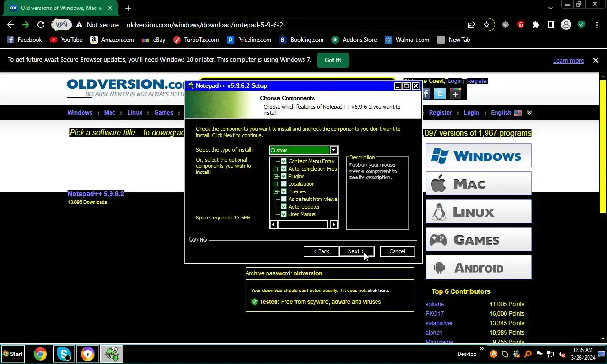This screenshot has width=607, height=364.
Task: Uncheck Context Menu Entry component
Action: (x=284, y=161)
